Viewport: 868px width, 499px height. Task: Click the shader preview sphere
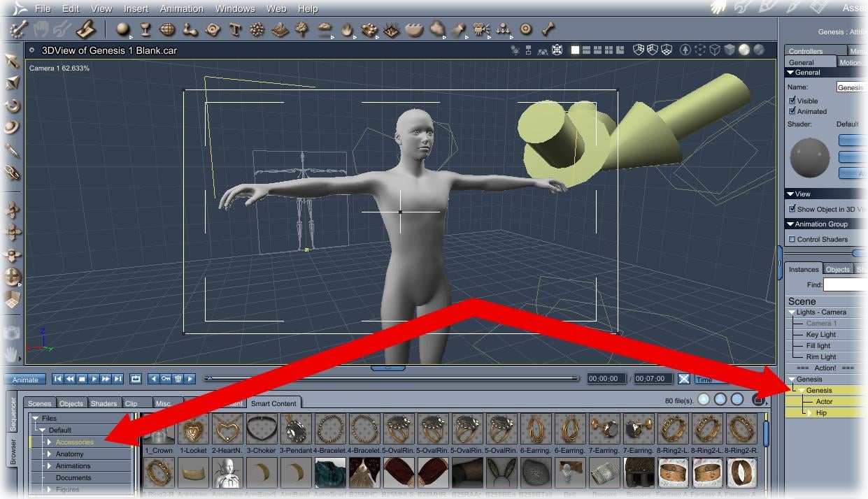[809, 157]
